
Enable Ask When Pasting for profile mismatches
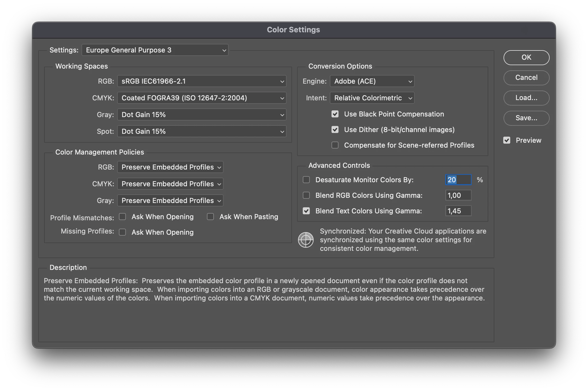[210, 217]
